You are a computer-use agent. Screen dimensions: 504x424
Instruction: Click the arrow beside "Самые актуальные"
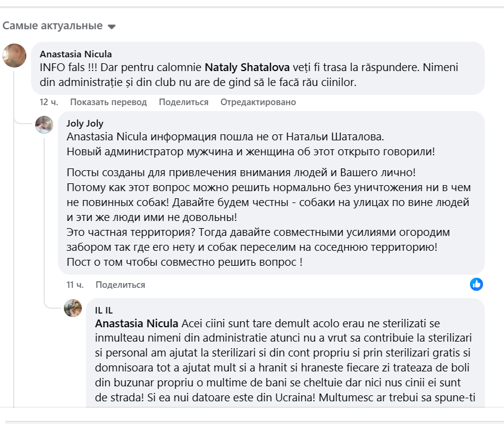click(x=111, y=27)
